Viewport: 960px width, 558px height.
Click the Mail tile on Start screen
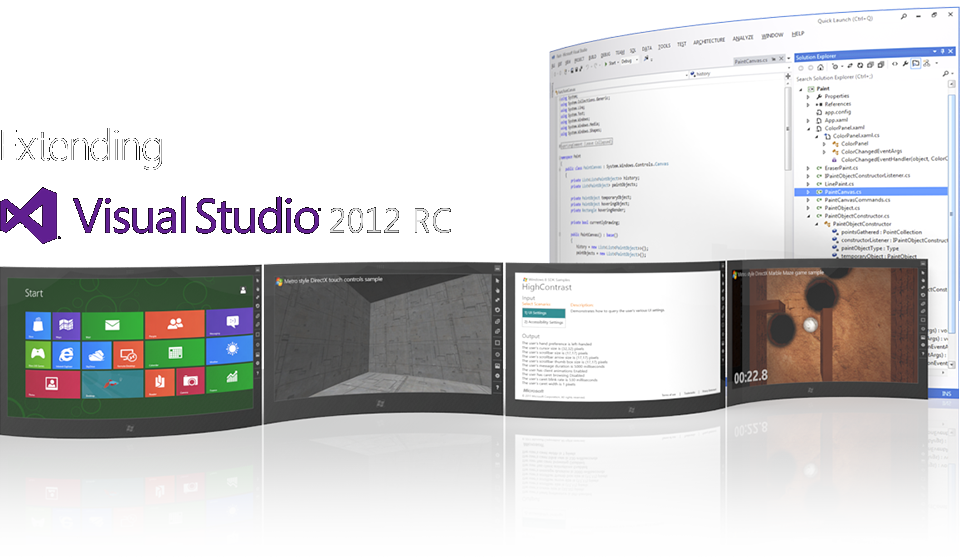pyautogui.click(x=112, y=326)
